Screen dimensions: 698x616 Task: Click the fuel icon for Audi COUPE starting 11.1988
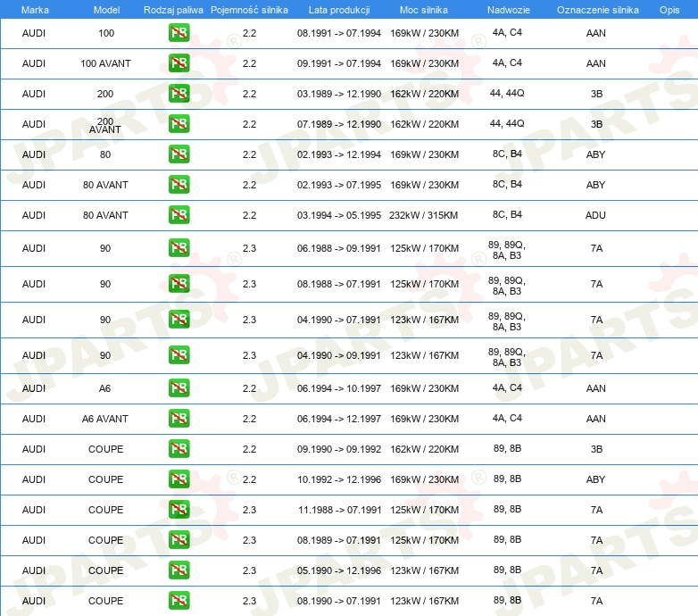(x=179, y=510)
